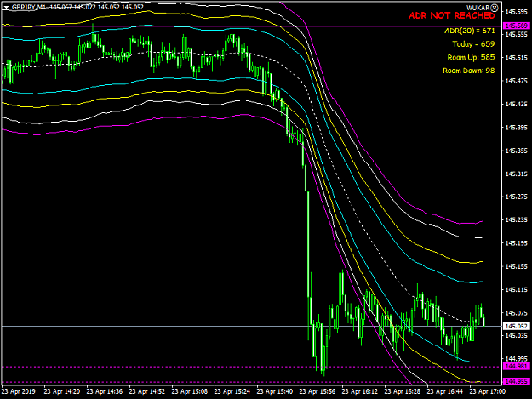This screenshot has height=399, width=532.
Task: Click the 145.475 price scale label
Action: click(517, 81)
